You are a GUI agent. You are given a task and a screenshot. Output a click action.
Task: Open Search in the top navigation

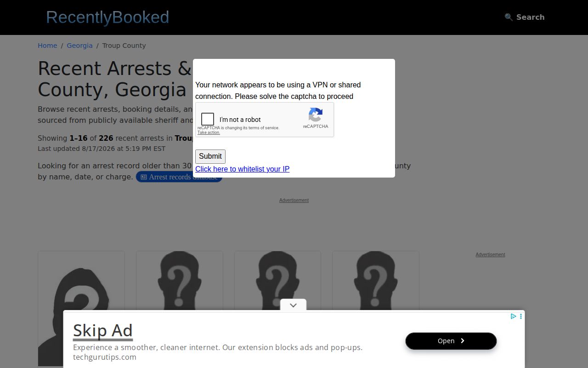pyautogui.click(x=525, y=17)
